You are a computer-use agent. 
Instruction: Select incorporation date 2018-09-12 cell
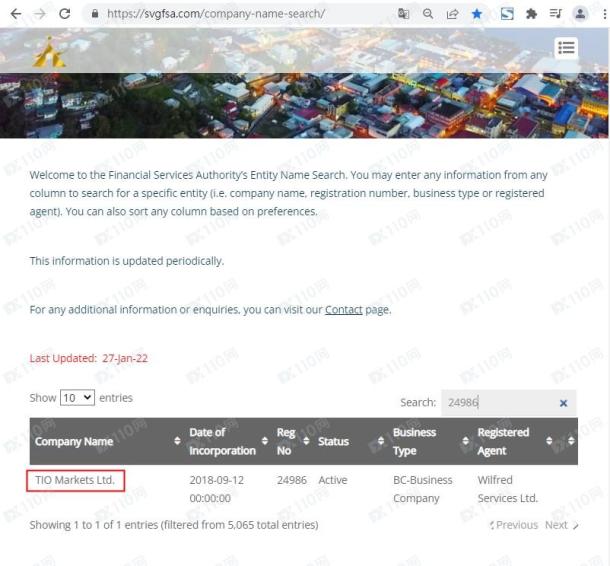coord(217,489)
